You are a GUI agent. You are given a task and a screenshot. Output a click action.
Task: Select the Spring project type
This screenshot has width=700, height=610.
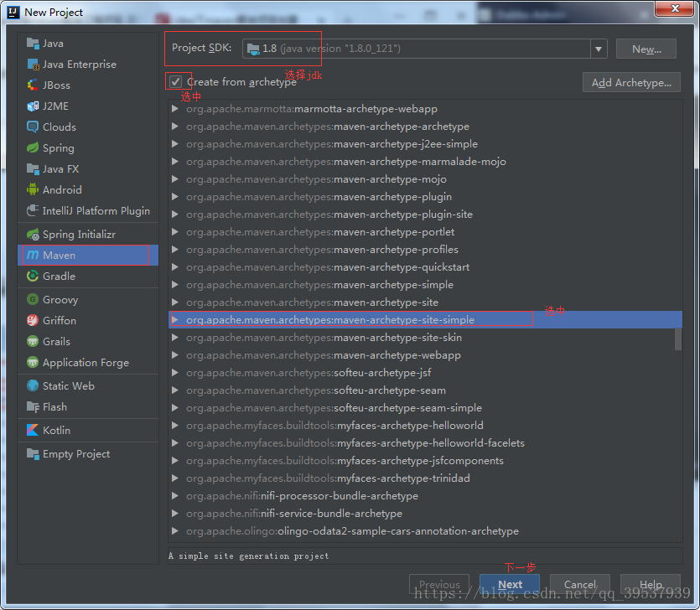click(x=88, y=148)
